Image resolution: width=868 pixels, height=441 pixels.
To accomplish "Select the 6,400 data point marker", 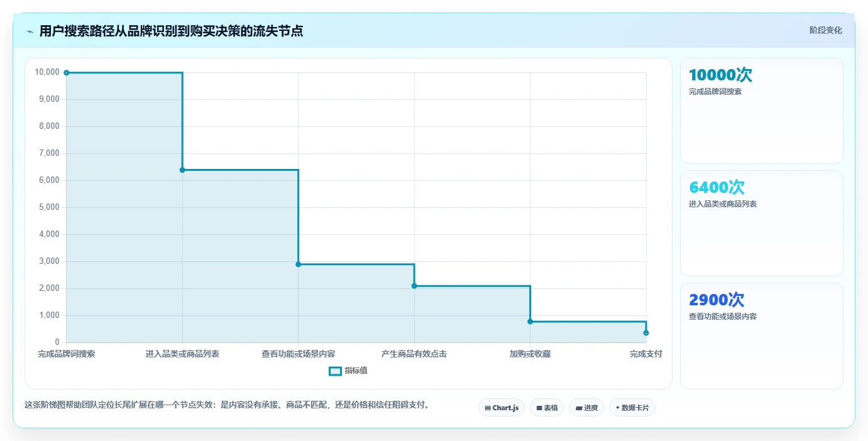I will click(182, 170).
